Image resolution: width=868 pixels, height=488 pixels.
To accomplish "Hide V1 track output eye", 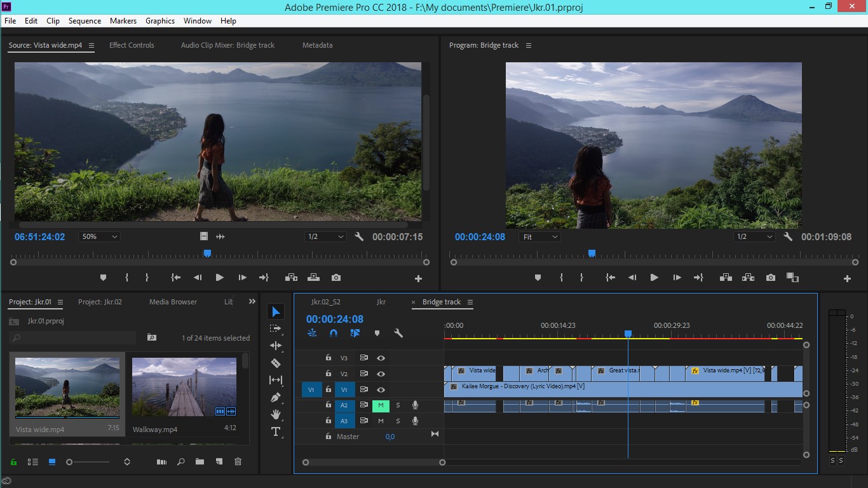I will click(381, 390).
